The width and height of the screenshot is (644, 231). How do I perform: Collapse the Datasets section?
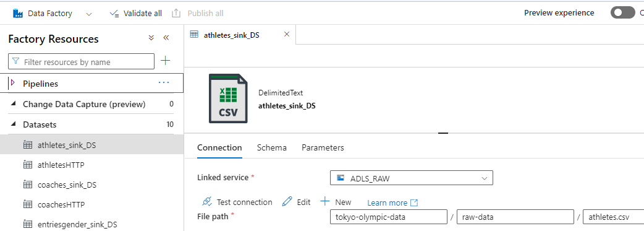coord(14,124)
